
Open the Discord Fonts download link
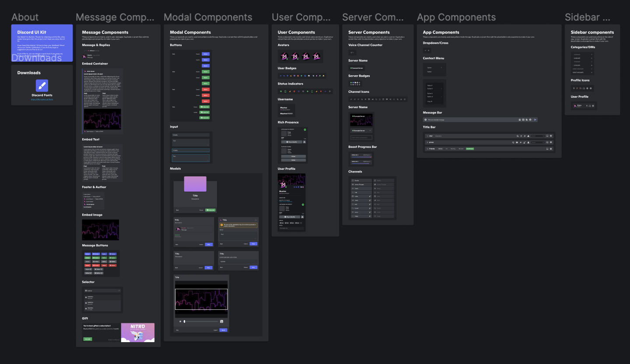42,100
